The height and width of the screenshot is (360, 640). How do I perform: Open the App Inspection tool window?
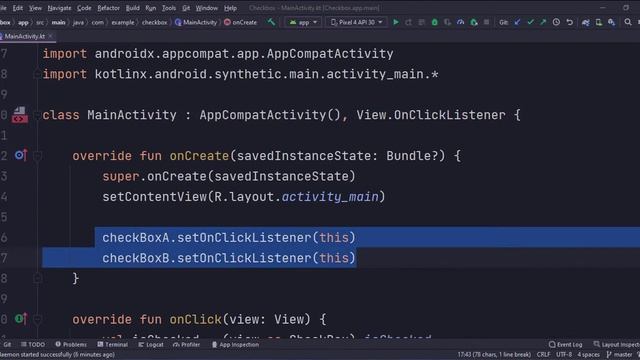click(x=235, y=344)
